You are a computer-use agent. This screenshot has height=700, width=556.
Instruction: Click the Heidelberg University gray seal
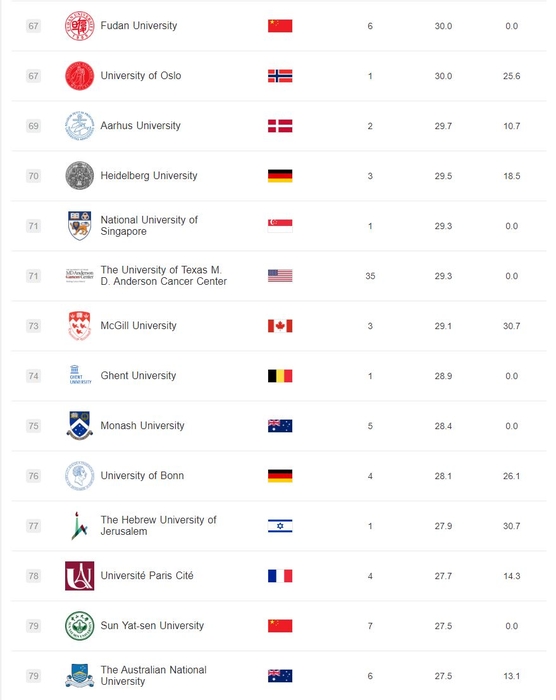79,176
